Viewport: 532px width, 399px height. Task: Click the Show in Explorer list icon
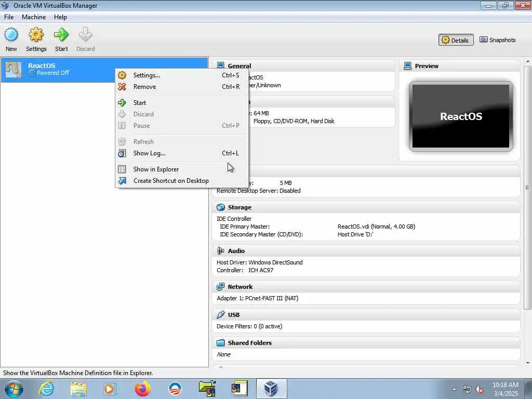pyautogui.click(x=122, y=169)
